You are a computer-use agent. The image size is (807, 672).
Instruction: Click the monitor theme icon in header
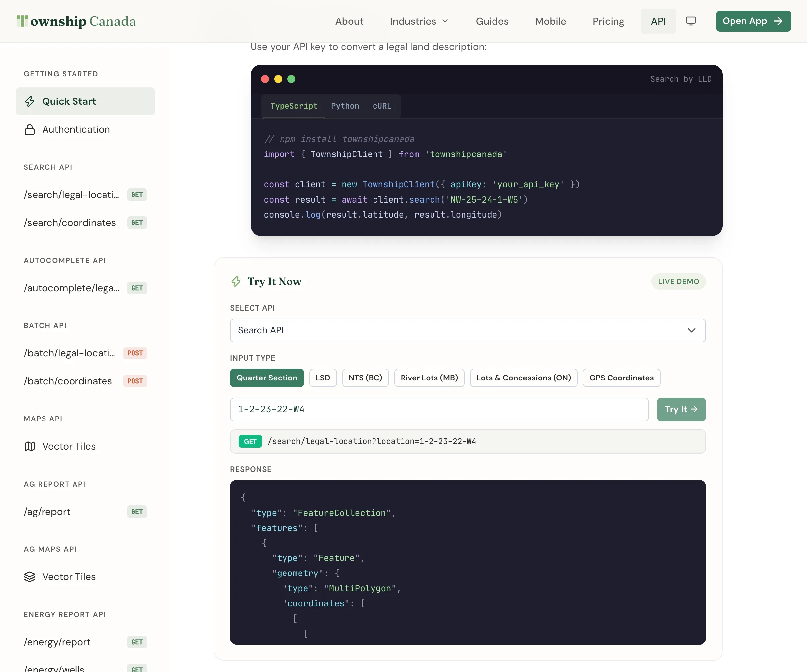click(x=691, y=21)
